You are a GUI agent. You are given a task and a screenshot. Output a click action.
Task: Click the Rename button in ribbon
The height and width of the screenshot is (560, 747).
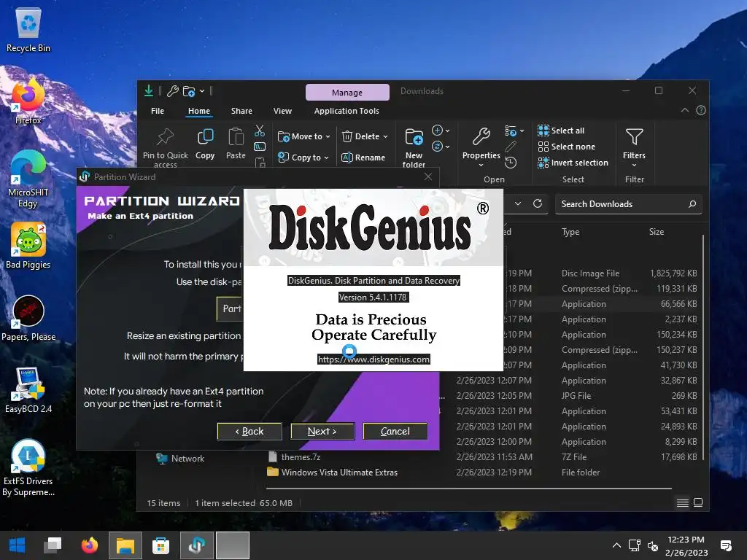coord(363,157)
